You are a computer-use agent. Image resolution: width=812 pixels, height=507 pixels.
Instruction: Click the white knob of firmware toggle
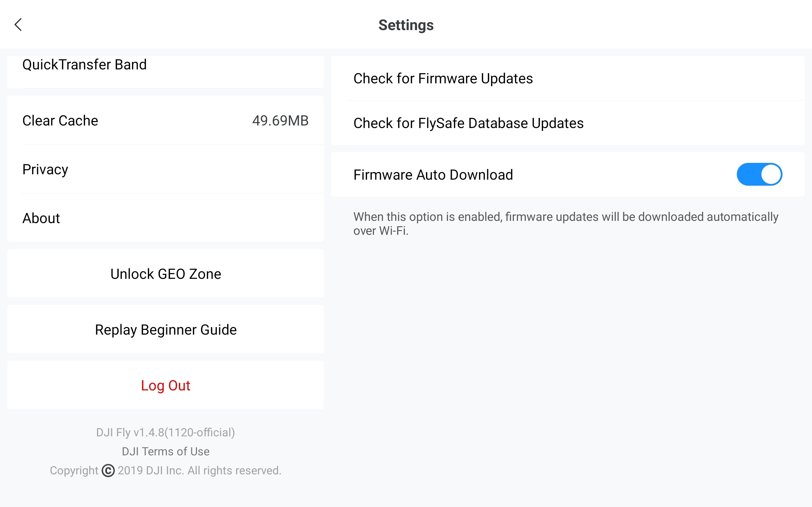click(x=771, y=174)
